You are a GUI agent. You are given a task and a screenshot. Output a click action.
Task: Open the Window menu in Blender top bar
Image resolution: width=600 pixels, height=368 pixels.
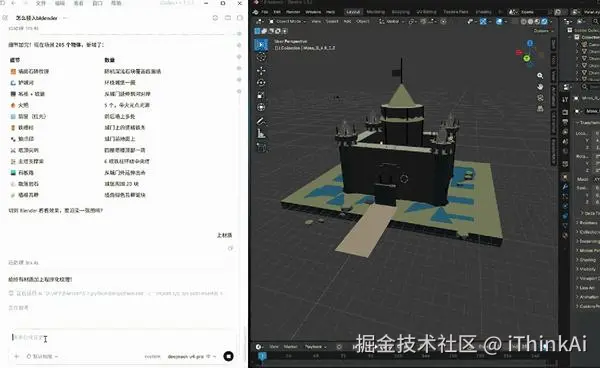click(x=313, y=12)
